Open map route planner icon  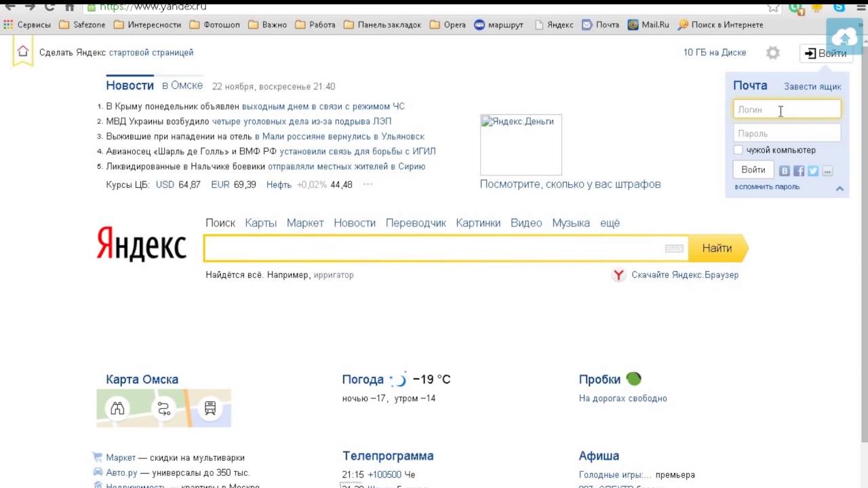coord(163,408)
